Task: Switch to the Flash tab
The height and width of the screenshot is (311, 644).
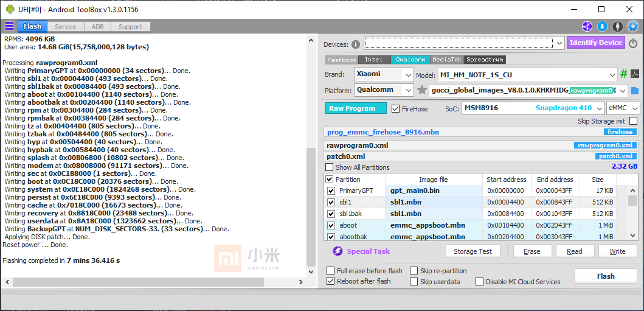Action: point(32,26)
